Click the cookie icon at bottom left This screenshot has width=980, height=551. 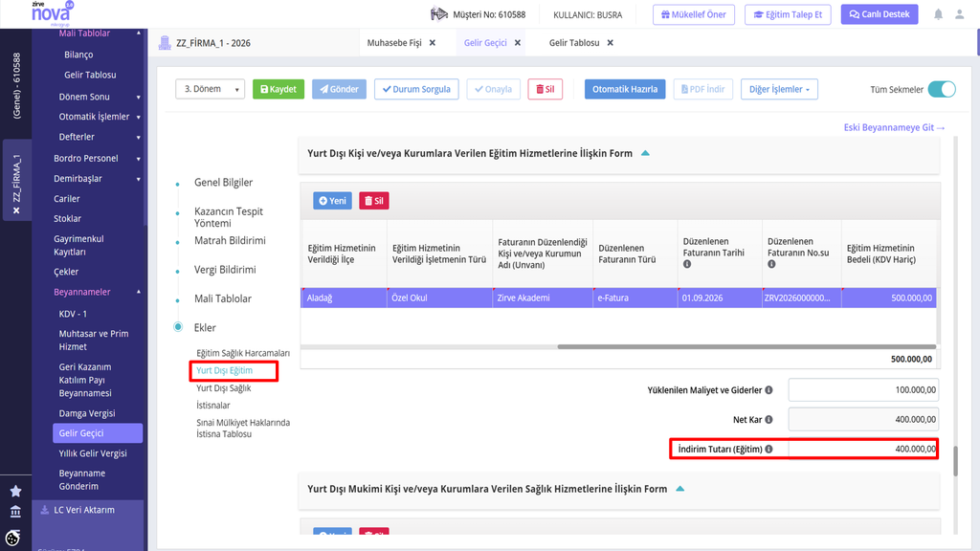pyautogui.click(x=12, y=538)
